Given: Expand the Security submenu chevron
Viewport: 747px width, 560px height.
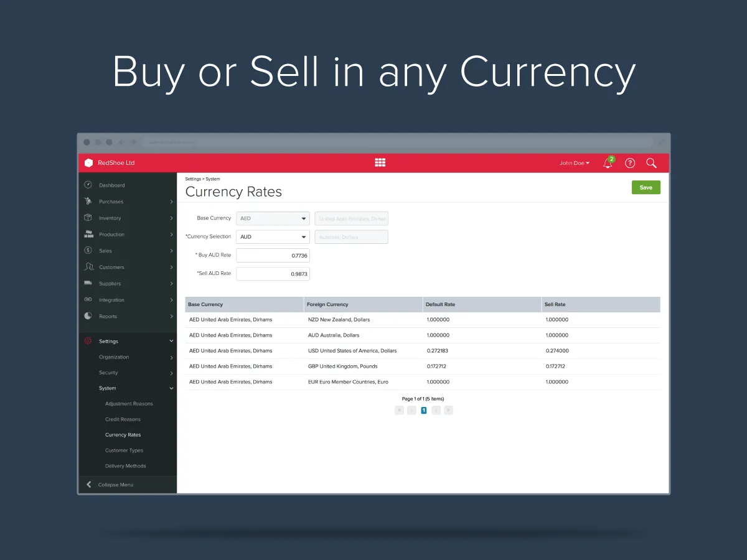Looking at the screenshot, I should [x=171, y=373].
